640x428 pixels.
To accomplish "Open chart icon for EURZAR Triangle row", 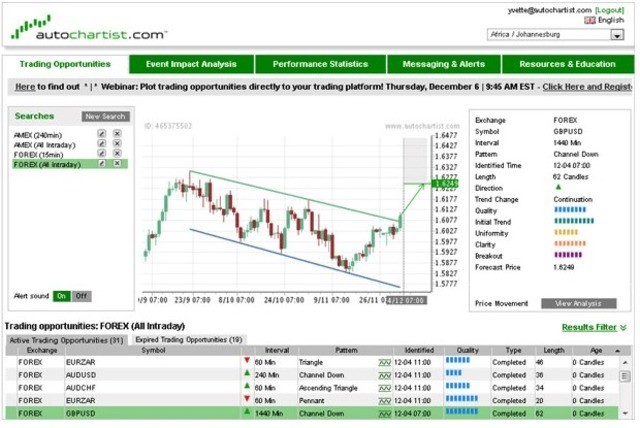I will coord(384,362).
